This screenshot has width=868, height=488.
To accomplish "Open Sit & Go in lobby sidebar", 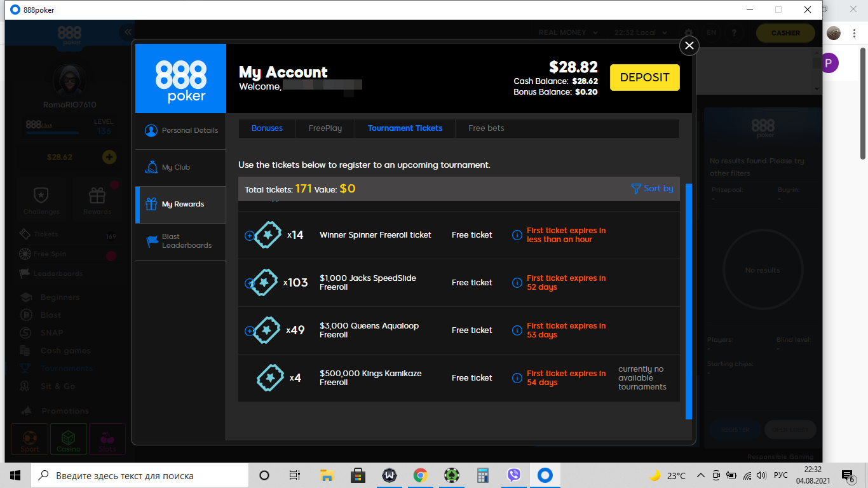I will [58, 386].
